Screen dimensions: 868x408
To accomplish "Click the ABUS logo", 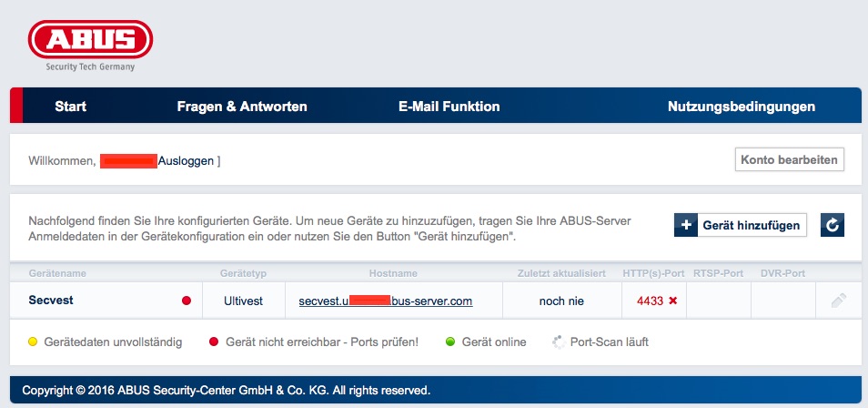I will (90, 42).
